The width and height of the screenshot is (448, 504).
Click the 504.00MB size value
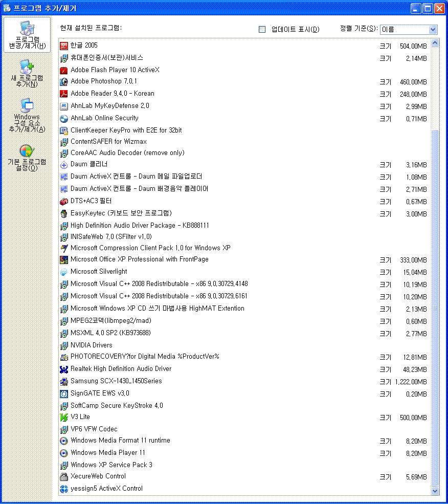pyautogui.click(x=413, y=46)
